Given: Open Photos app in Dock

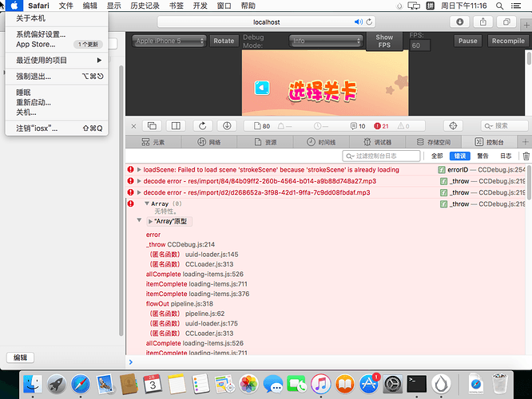Looking at the screenshot, I should [x=248, y=384].
